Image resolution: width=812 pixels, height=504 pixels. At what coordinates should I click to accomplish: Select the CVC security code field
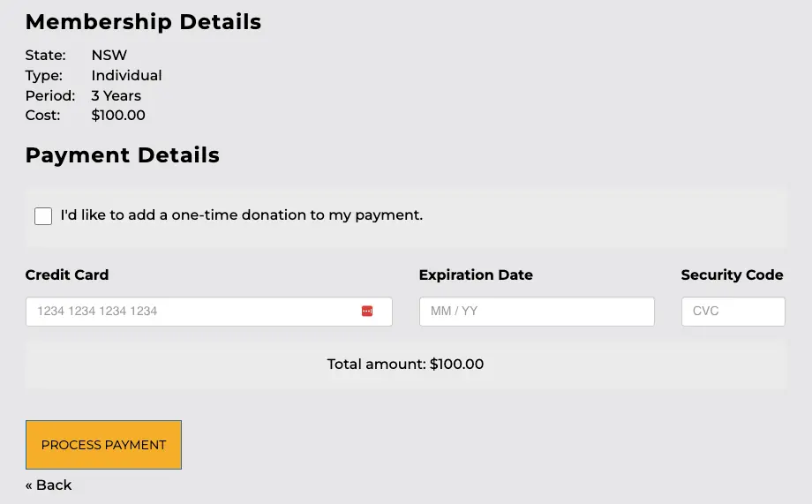733,312
